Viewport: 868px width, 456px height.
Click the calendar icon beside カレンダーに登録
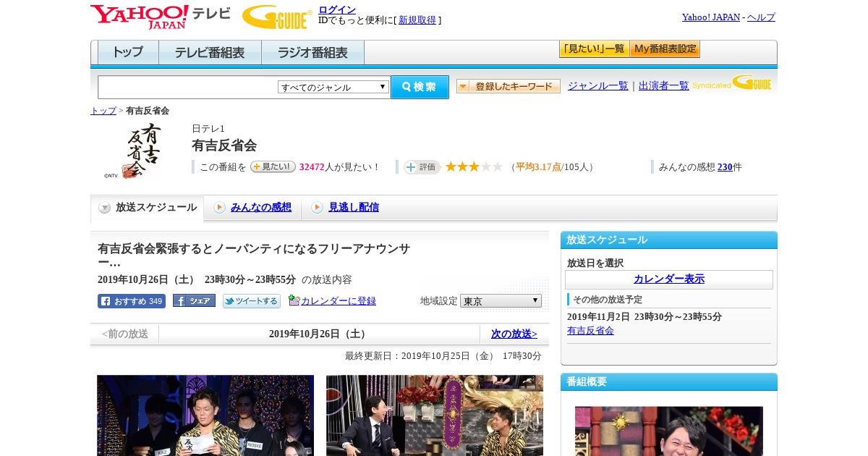pos(294,300)
